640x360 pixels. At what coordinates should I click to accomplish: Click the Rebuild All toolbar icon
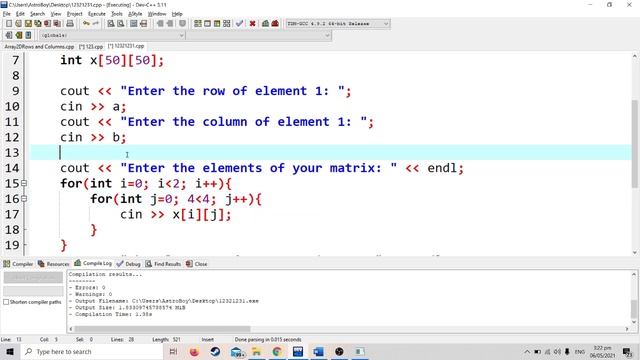227,24
